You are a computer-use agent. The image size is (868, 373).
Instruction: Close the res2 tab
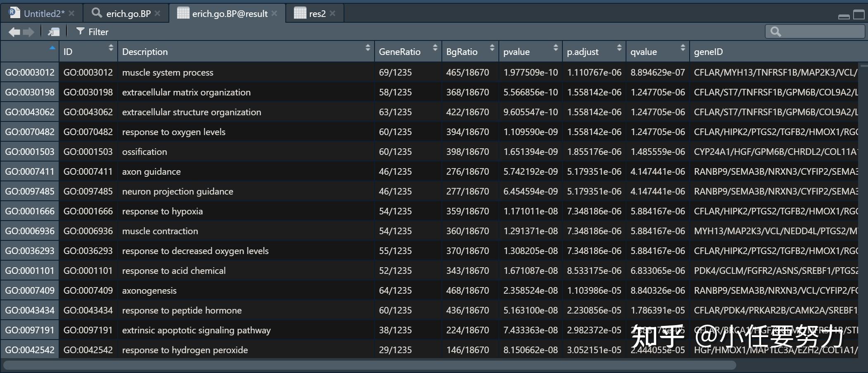(333, 14)
